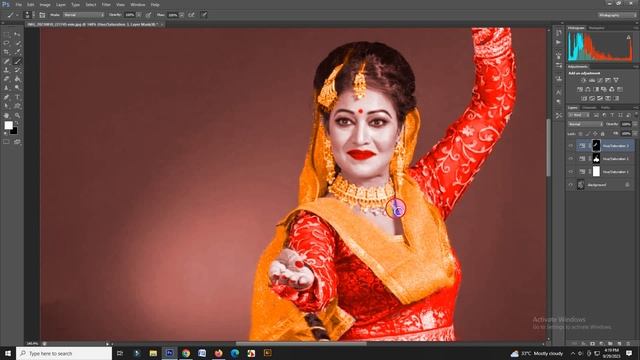This screenshot has width=640, height=360.
Task: Hide the Hue/Saturation 3 layer
Action: (571, 146)
